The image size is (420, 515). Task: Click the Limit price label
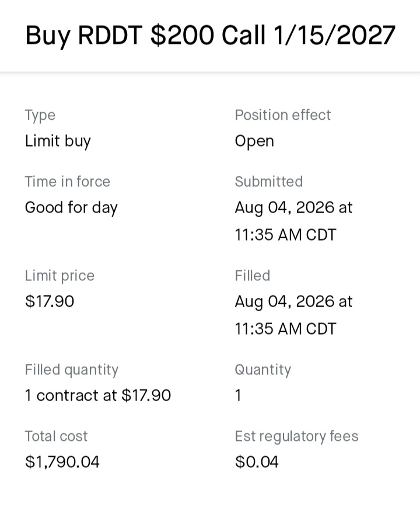60,276
